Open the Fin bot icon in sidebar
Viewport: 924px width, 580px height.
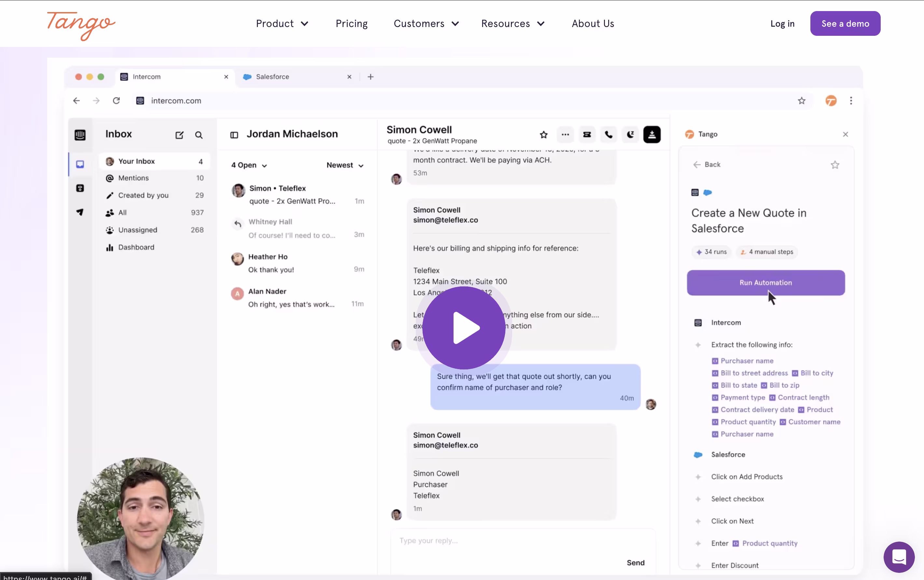(80, 188)
